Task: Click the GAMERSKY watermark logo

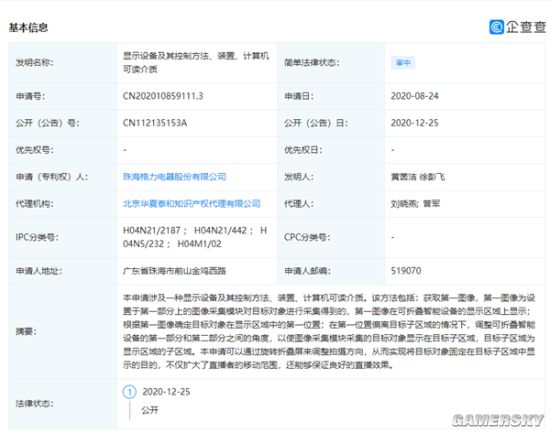Action: click(498, 420)
